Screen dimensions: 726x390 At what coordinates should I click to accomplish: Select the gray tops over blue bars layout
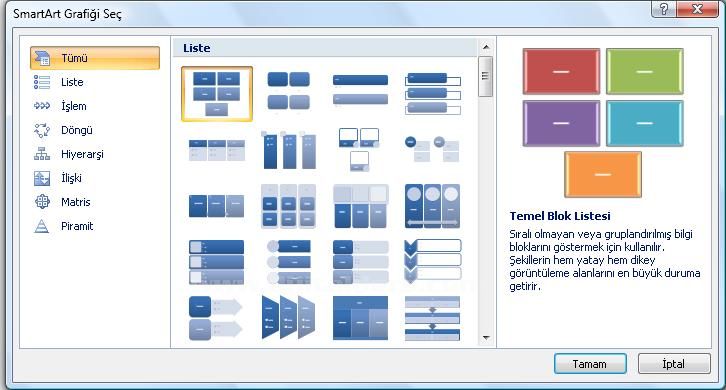(x=361, y=206)
